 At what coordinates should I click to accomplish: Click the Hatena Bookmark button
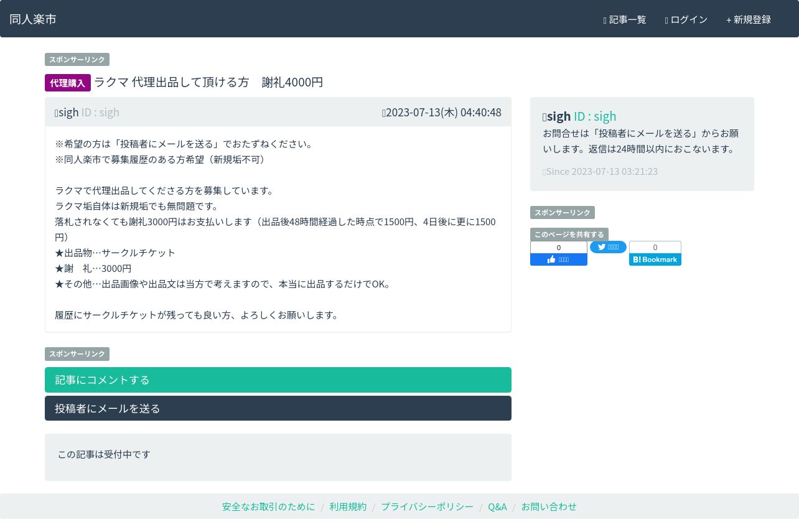pyautogui.click(x=655, y=259)
